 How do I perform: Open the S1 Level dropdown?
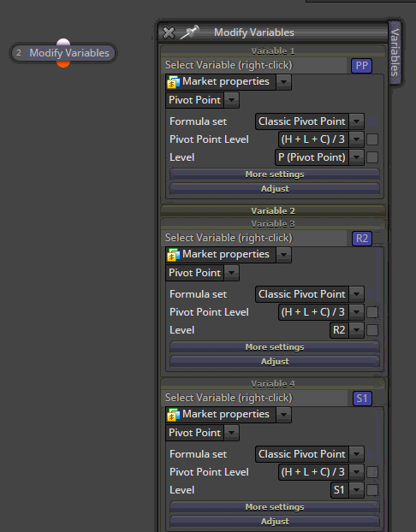pos(357,490)
